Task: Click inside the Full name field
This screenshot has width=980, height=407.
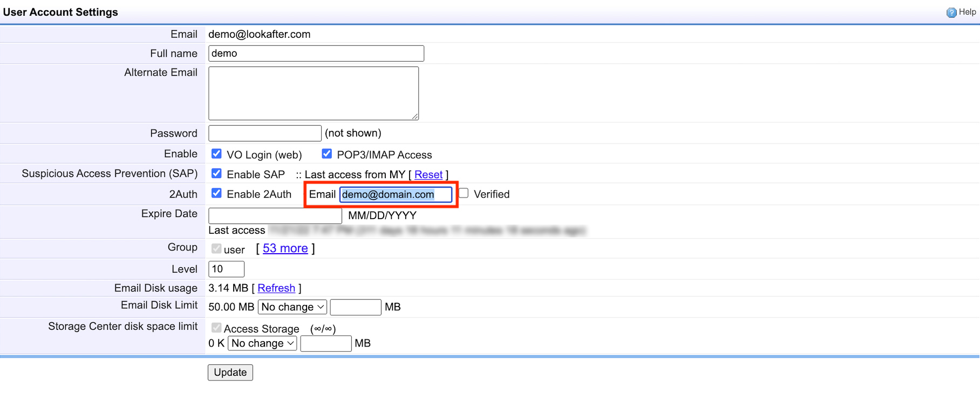Action: pyautogui.click(x=316, y=53)
